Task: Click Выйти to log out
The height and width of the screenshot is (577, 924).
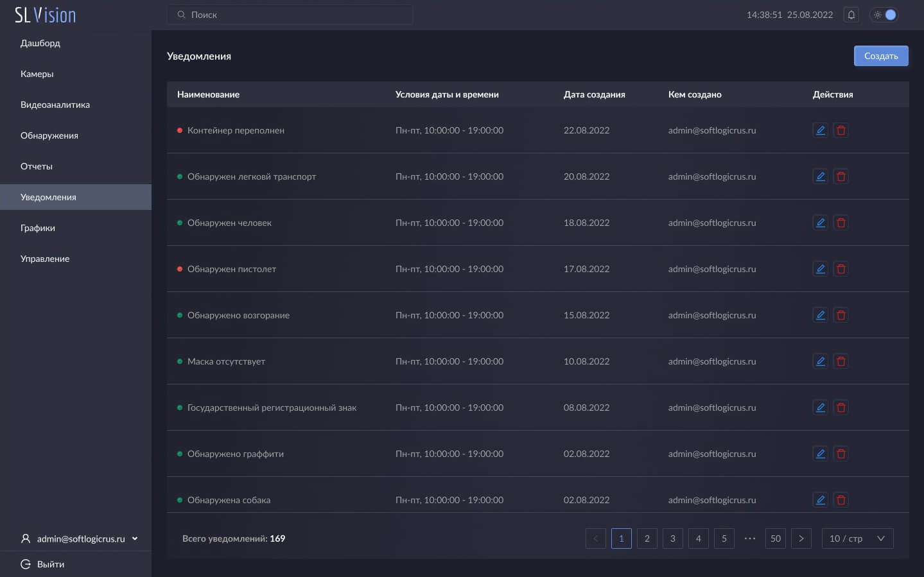Action: point(50,564)
